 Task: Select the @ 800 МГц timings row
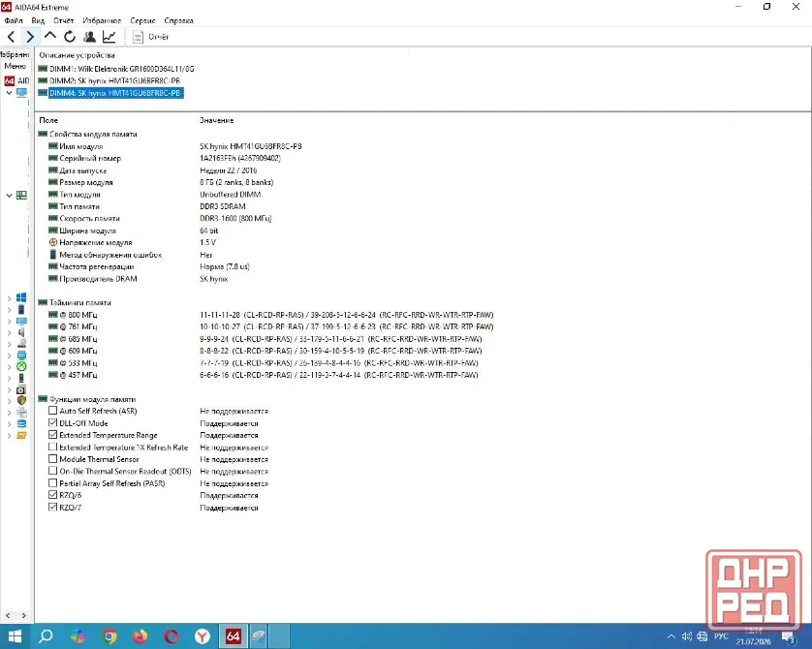270,315
